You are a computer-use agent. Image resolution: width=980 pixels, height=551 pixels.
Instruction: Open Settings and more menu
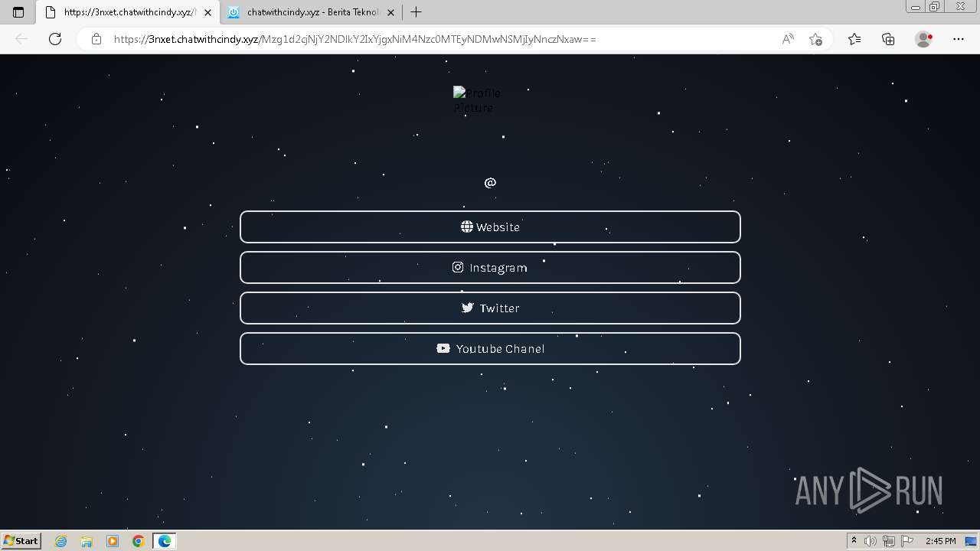[959, 39]
